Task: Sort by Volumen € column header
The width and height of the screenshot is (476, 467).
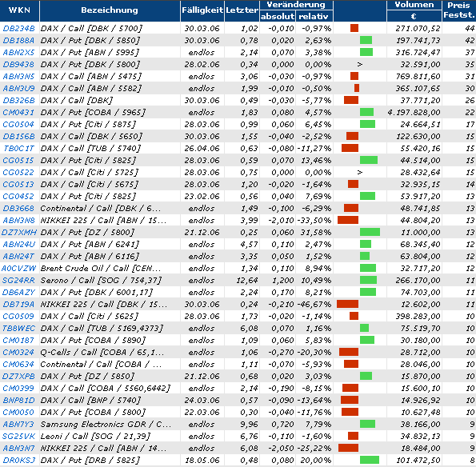Action: click(x=414, y=10)
